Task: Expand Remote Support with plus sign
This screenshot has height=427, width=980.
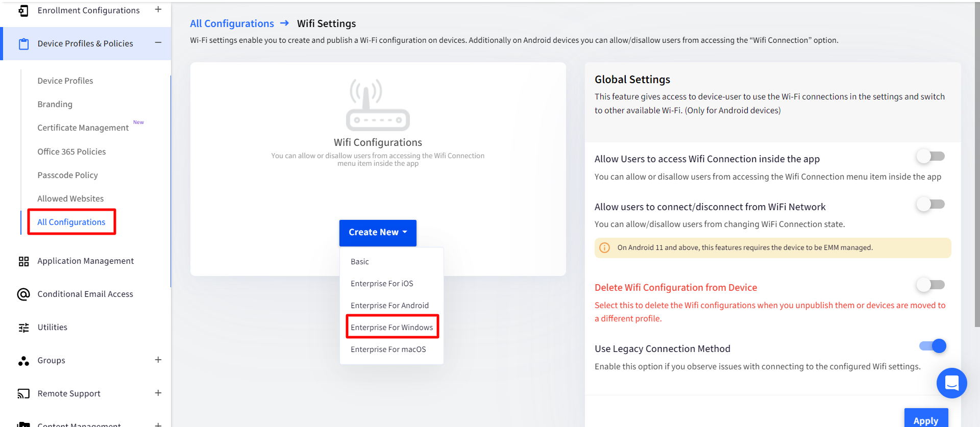Action: tap(158, 393)
